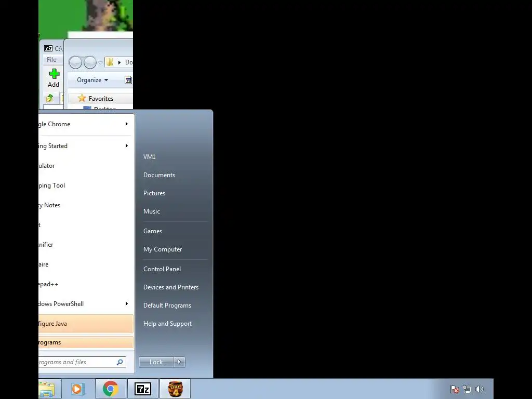Open Help and Support
Screen dimensions: 532x399
point(168,324)
